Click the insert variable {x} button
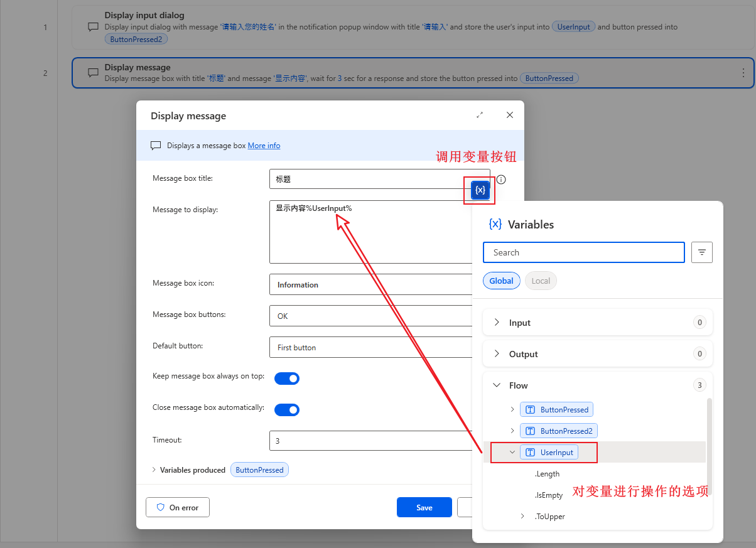The image size is (756, 548). click(x=480, y=190)
